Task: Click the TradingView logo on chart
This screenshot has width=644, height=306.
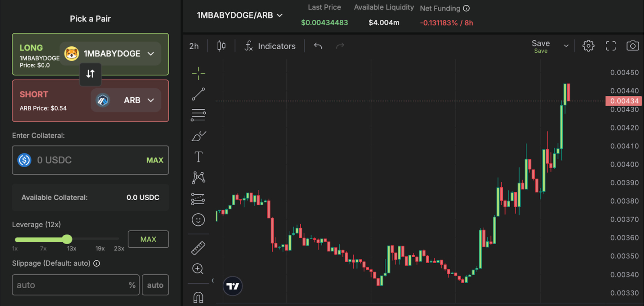Action: 233,286
